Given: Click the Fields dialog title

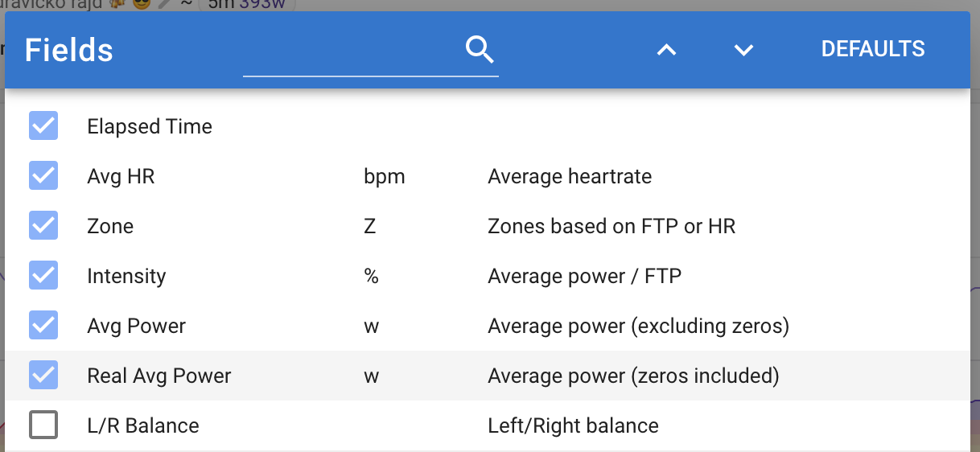Looking at the screenshot, I should (69, 51).
